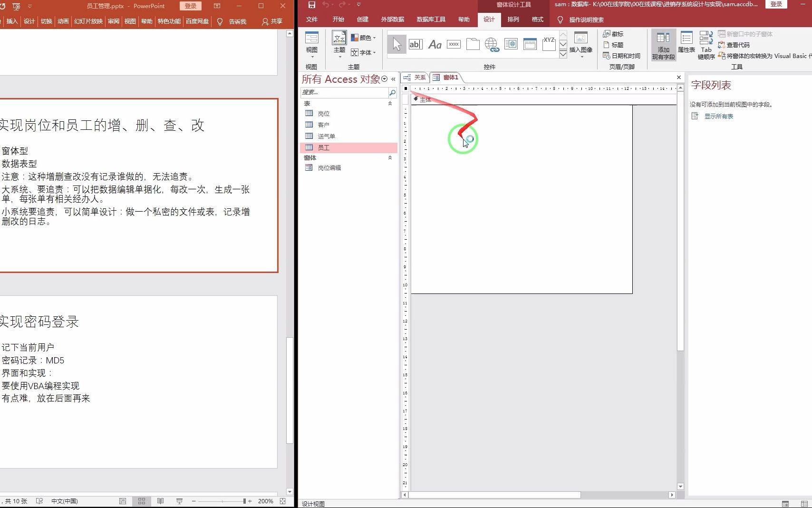This screenshot has height=508, width=812.
Task: Click View Code (查看代码)
Action: [x=734, y=45]
